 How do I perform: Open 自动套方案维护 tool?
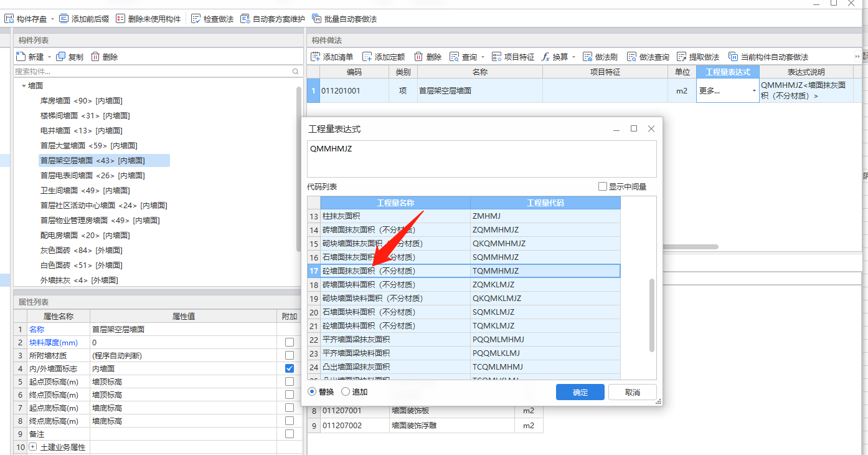tap(273, 19)
